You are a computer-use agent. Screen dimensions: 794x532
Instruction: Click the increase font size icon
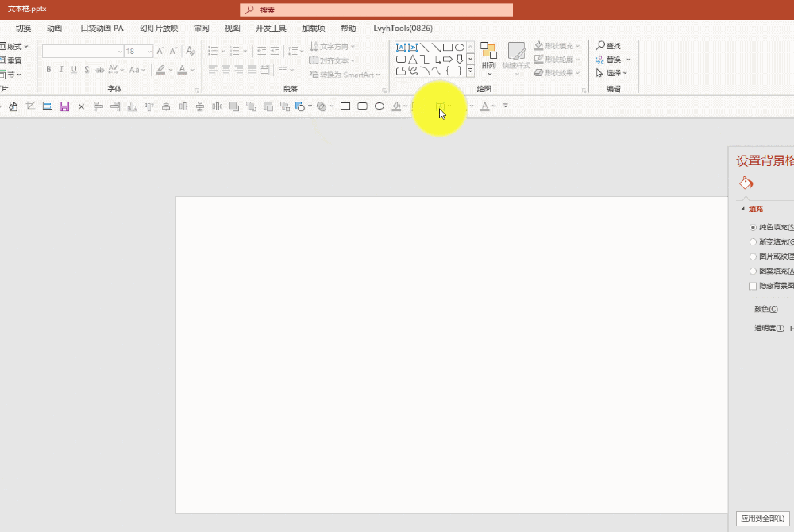coord(160,51)
